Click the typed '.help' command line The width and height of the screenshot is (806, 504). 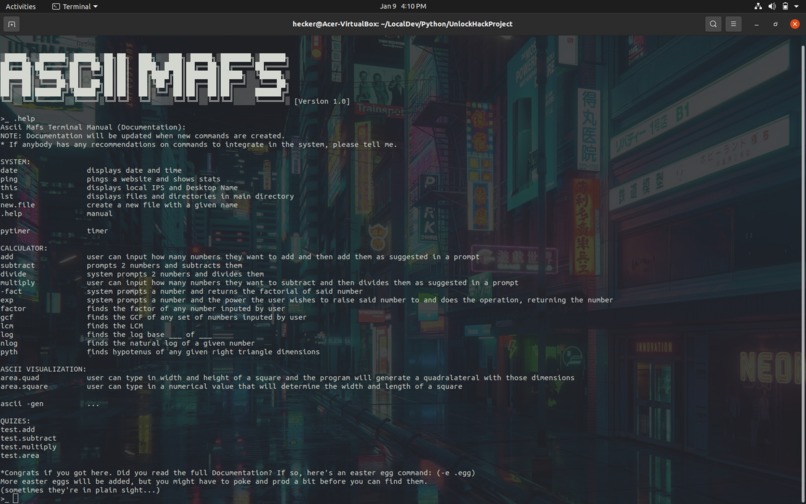click(x=17, y=118)
